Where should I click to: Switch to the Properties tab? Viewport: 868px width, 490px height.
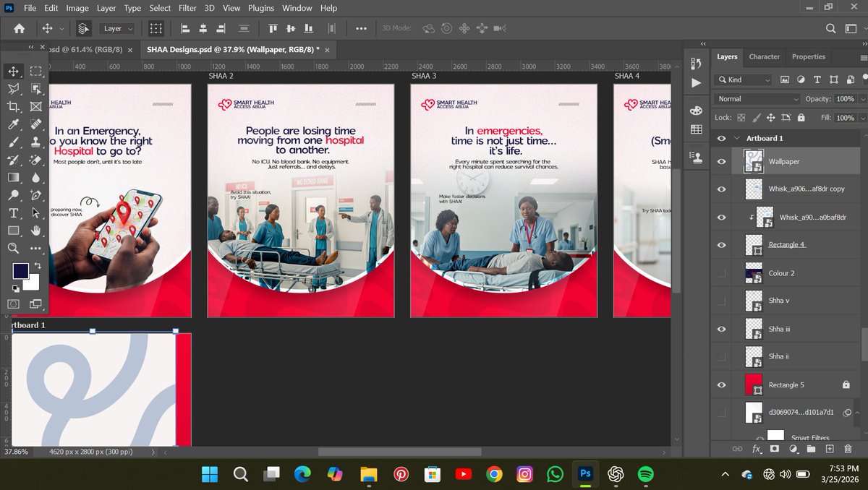[x=808, y=56]
